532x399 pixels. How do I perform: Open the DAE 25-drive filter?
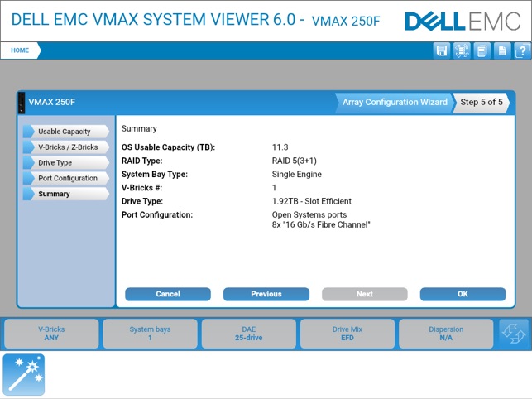pos(249,334)
